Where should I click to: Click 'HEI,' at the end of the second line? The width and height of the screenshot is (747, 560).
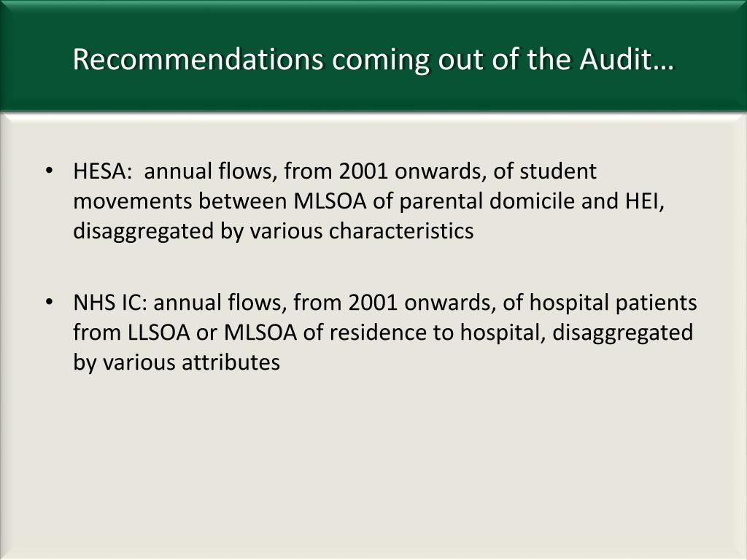pyautogui.click(x=645, y=201)
